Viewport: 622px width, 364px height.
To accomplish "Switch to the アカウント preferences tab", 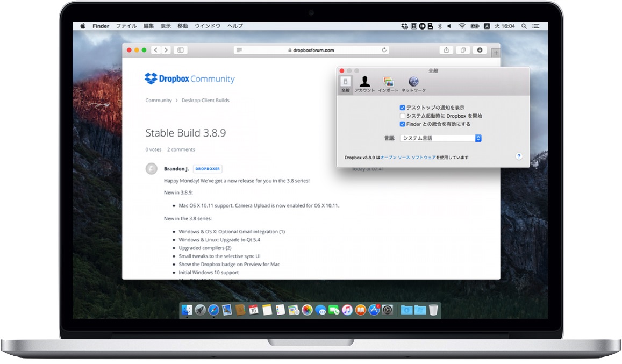I will pos(364,84).
